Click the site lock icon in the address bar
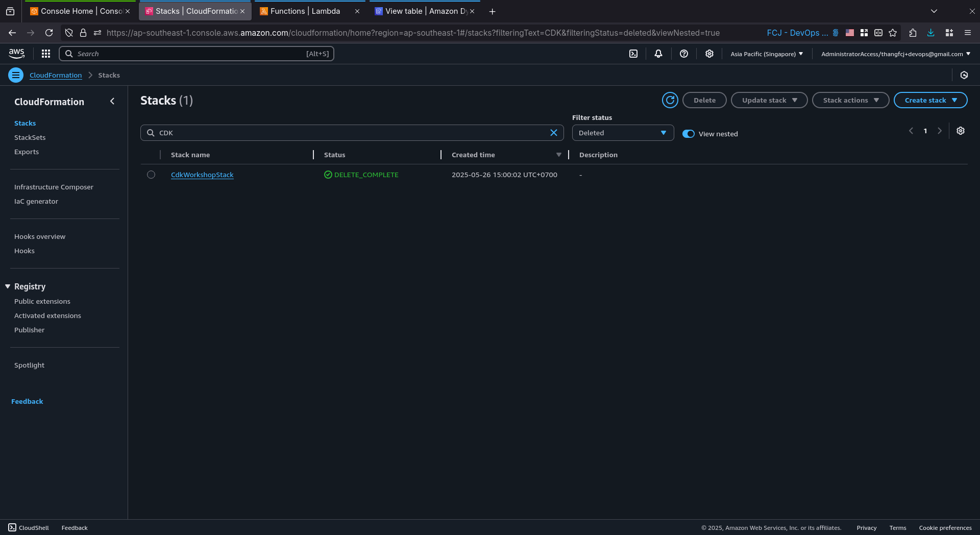 (x=83, y=33)
